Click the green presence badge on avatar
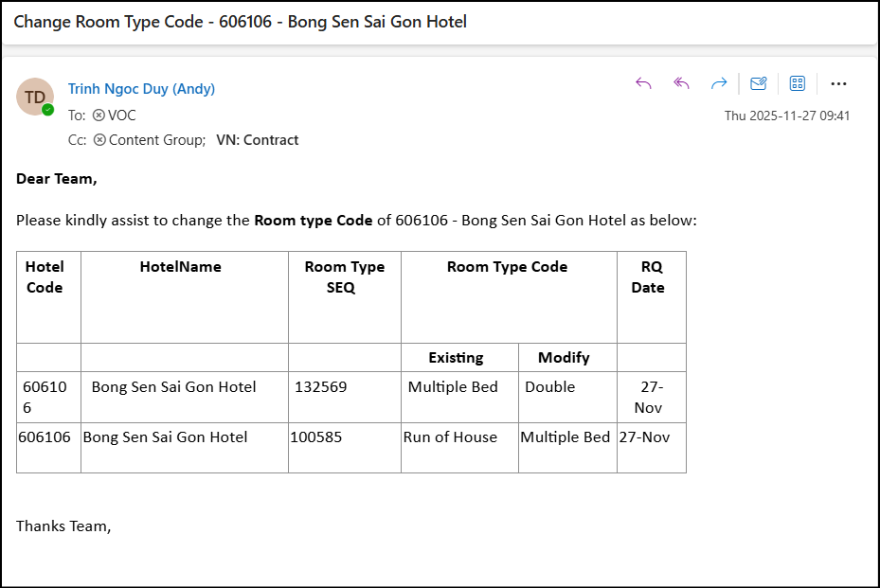This screenshot has height=588, width=880. [x=47, y=110]
